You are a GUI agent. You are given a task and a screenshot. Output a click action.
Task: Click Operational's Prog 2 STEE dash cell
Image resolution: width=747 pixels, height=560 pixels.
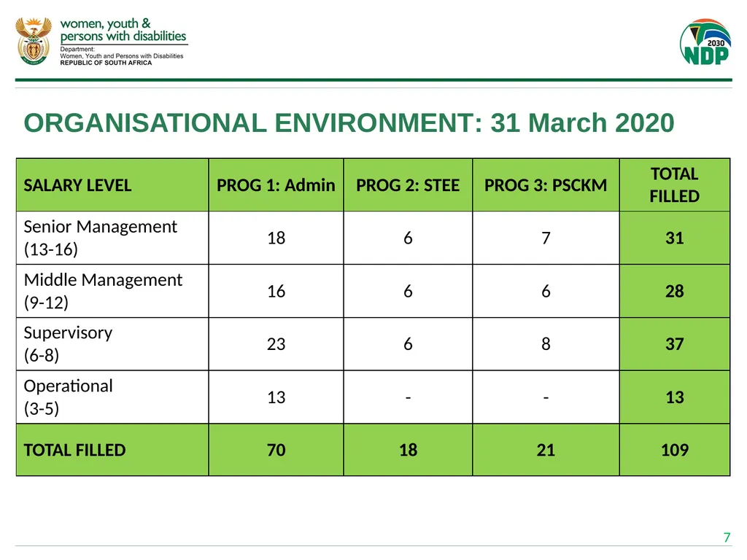409,397
